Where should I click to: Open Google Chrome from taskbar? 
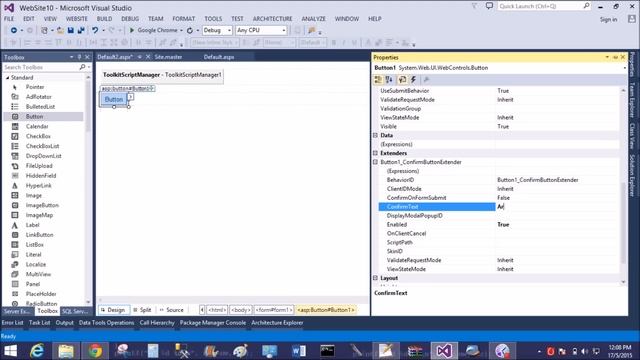[x=96, y=351]
